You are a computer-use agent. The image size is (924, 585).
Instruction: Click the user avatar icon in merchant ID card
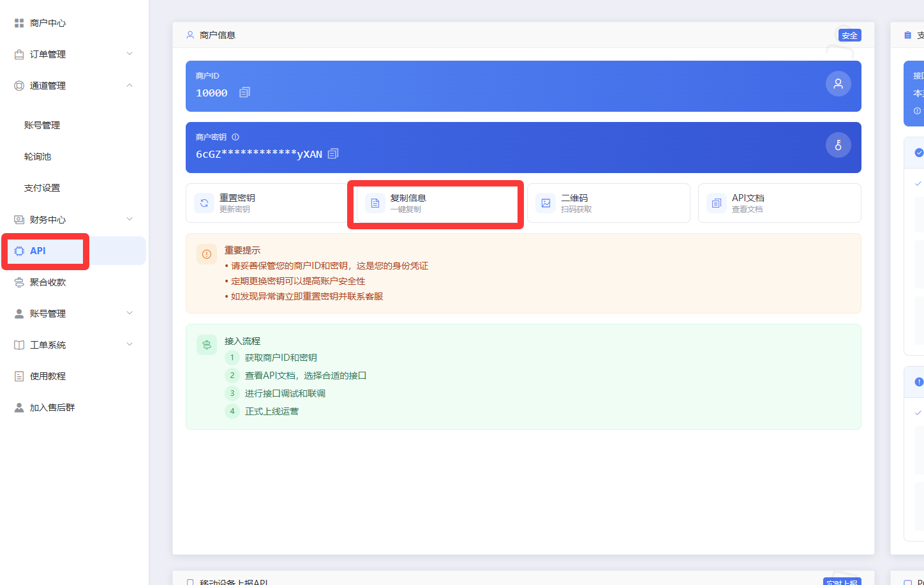[x=838, y=84]
